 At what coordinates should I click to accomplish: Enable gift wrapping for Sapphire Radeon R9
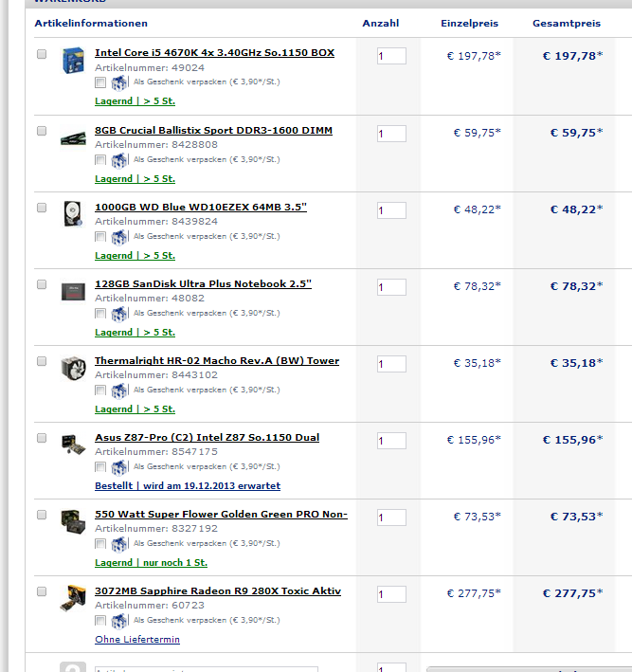click(100, 620)
